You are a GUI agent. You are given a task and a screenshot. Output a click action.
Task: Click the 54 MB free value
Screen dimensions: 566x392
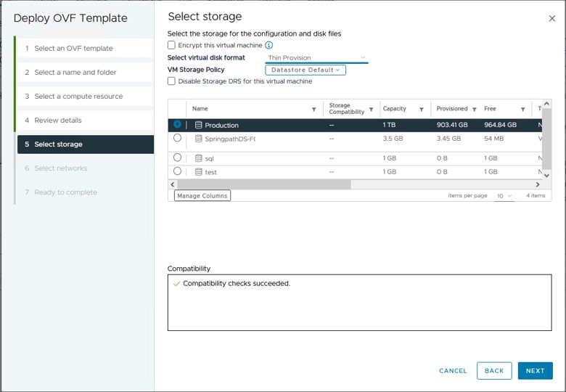[x=494, y=139]
